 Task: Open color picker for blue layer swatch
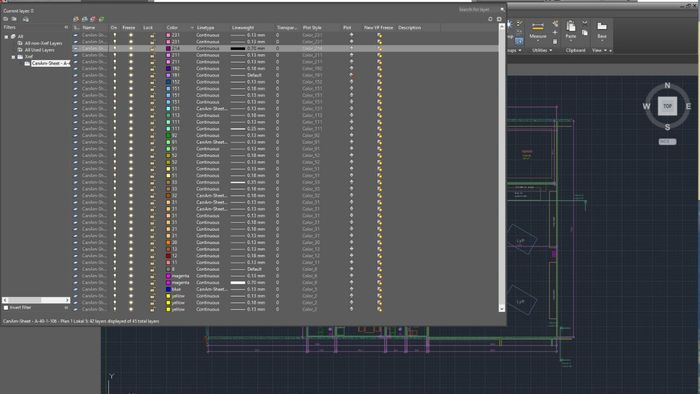pyautogui.click(x=168, y=289)
